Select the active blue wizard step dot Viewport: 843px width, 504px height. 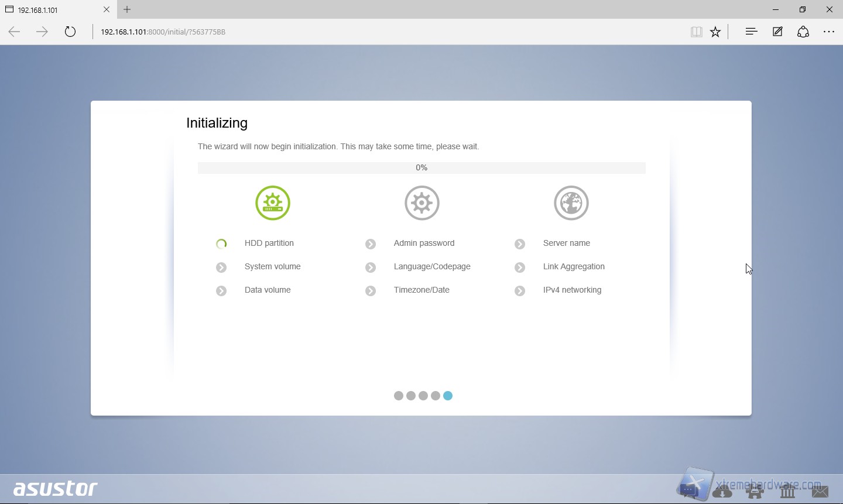[448, 396]
